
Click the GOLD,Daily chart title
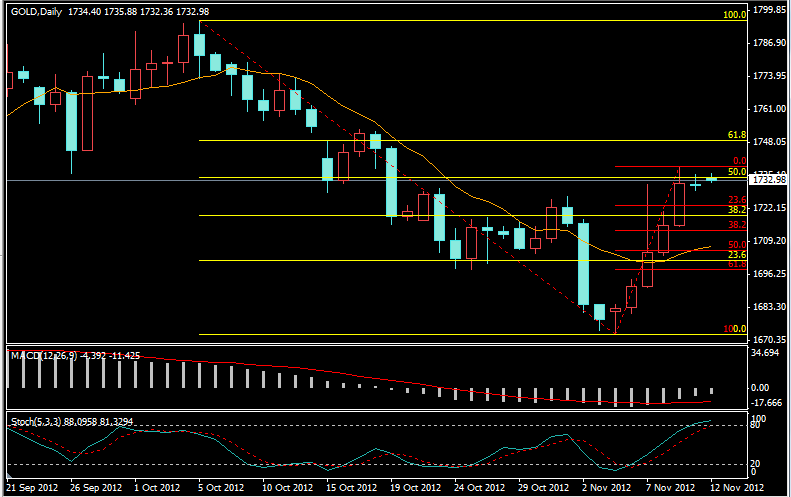[39, 10]
